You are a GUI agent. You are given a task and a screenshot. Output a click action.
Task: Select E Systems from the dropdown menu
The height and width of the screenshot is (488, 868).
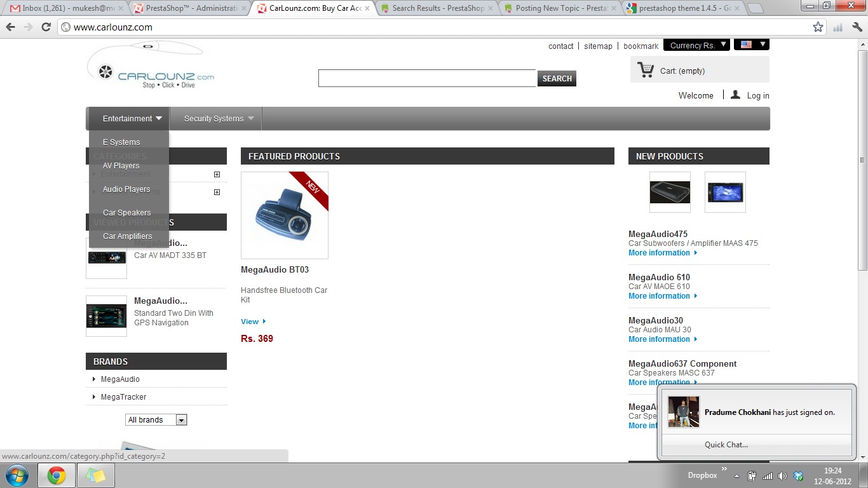[121, 142]
